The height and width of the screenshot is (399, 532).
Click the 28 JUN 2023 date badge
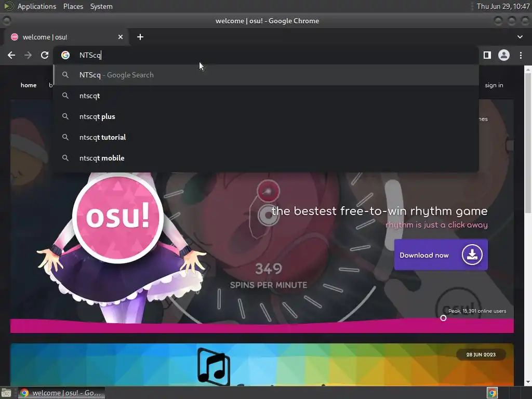click(481, 354)
